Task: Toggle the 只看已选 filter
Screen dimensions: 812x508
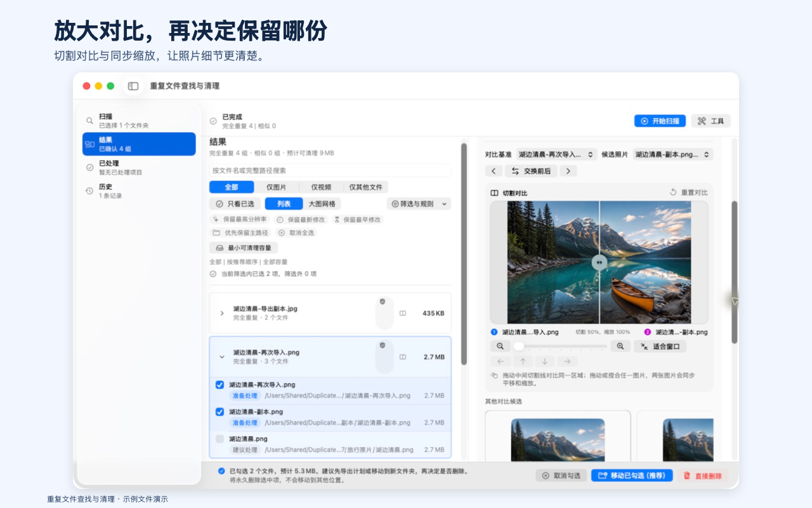Action: tap(235, 204)
